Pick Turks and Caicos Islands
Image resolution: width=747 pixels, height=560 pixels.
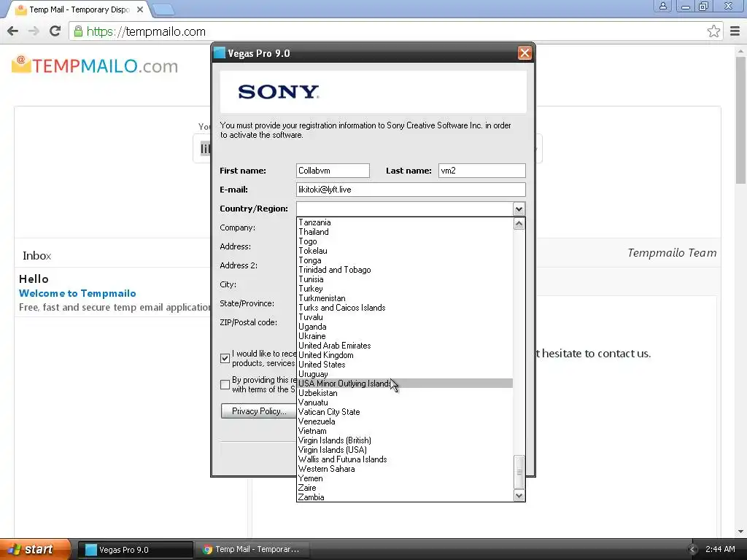coord(404,308)
